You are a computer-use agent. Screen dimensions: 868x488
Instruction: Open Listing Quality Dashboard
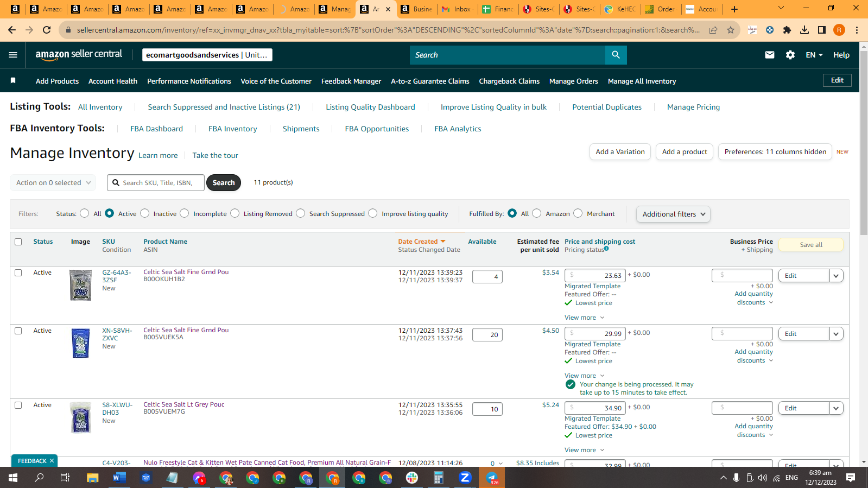coord(370,107)
